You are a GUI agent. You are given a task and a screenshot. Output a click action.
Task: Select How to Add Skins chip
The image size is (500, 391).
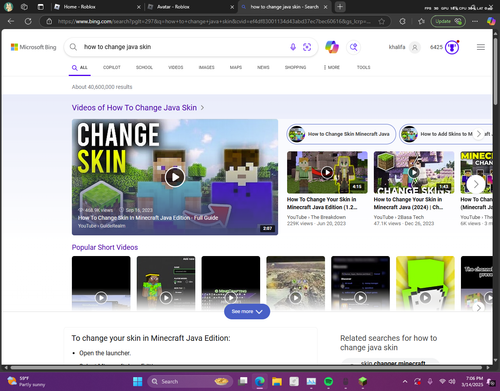tap(446, 134)
